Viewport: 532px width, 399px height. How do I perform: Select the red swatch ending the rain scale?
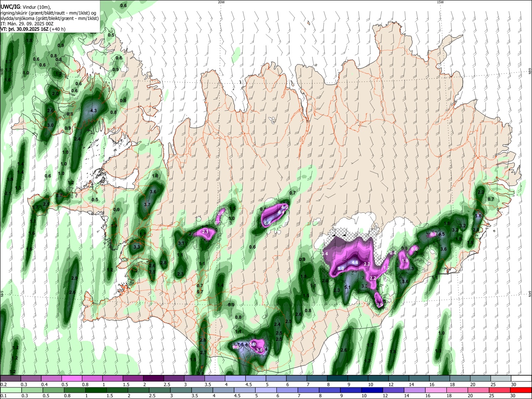[x=521, y=390]
